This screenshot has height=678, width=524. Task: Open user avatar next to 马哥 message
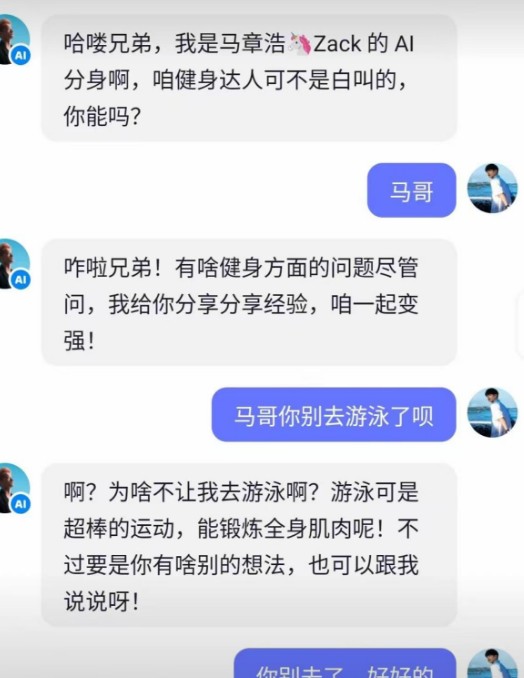[x=492, y=189]
